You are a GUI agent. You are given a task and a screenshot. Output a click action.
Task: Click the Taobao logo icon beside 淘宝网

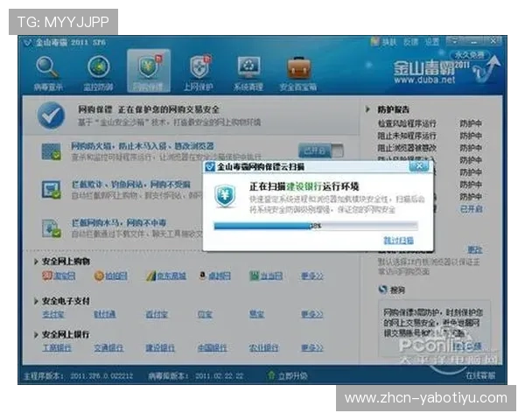[x=47, y=276]
